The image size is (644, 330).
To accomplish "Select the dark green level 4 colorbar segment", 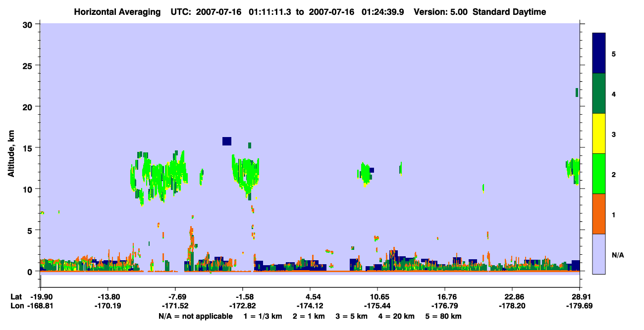I will click(x=599, y=94).
